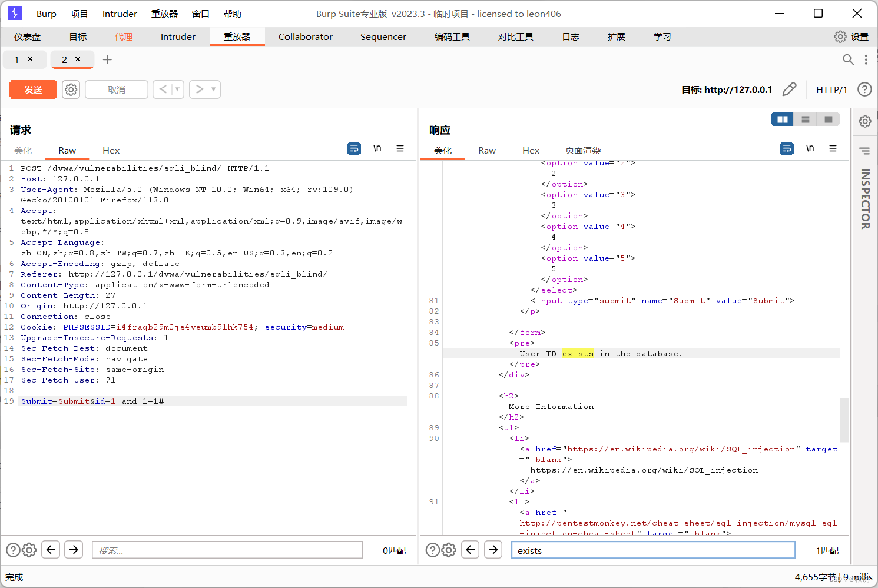The height and width of the screenshot is (588, 878).
Task: Show response 页面渲染 render view
Action: tap(583, 150)
